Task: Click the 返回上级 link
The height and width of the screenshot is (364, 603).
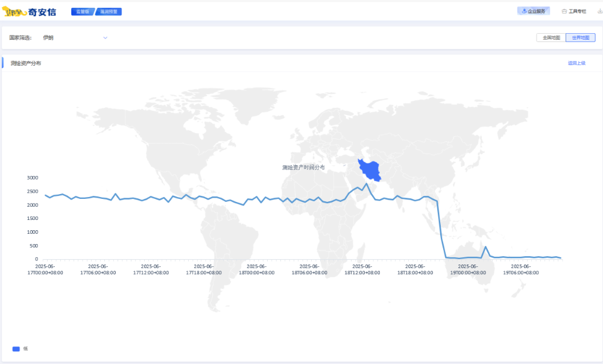Action: [576, 63]
